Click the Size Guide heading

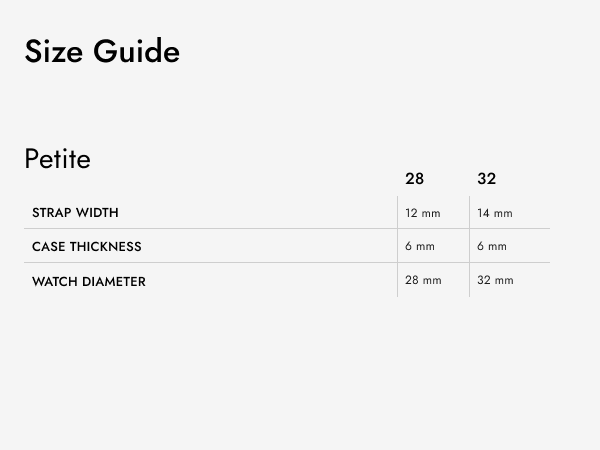102,51
